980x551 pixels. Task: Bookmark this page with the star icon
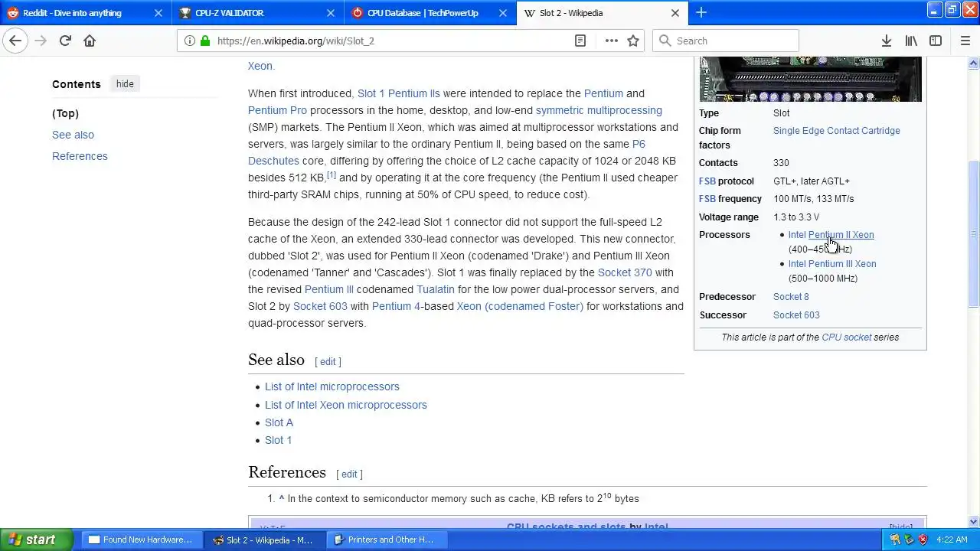click(633, 41)
